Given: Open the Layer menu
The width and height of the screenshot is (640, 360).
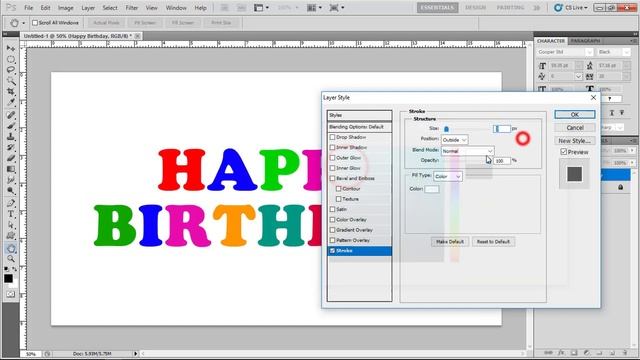Looking at the screenshot, I should tap(88, 8).
